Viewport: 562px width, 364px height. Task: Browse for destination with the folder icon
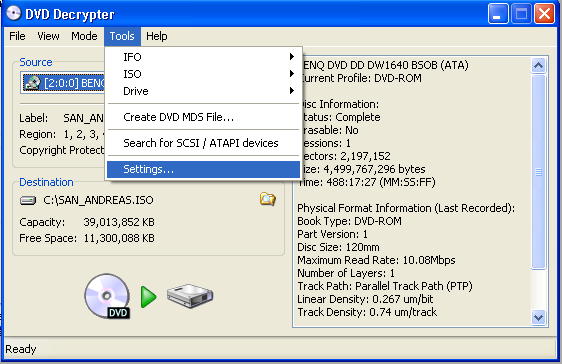(268, 199)
